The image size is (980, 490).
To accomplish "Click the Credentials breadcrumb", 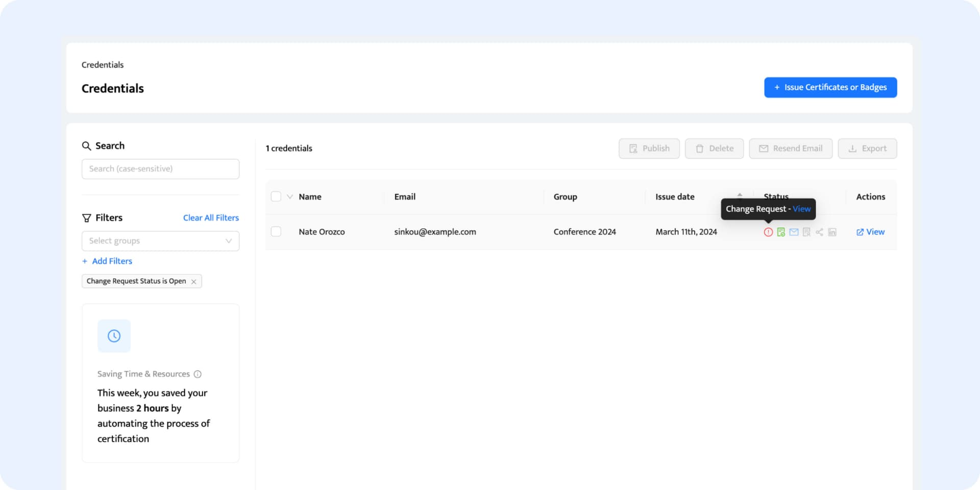I will point(103,65).
